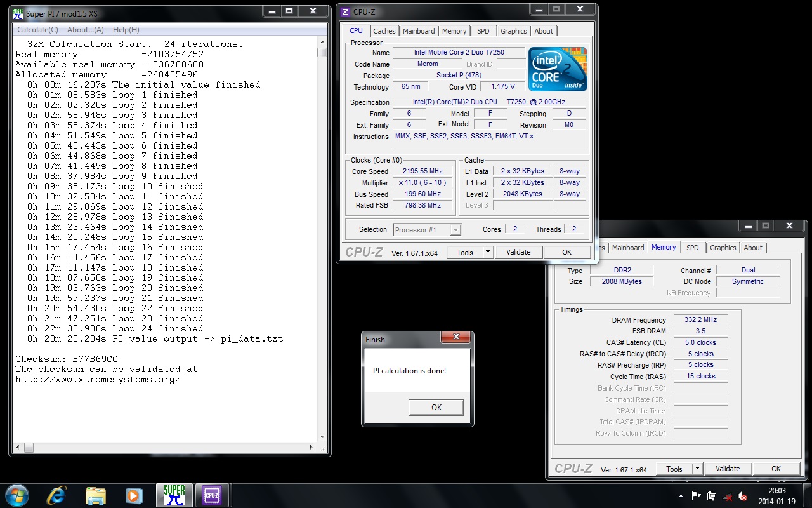Click Super PI scrollbar up arrow
This screenshot has height=508, width=812.
point(322,41)
